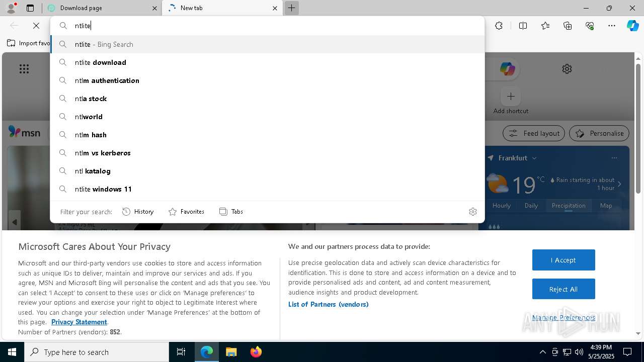Click the Add shortcut plus button

point(511,96)
